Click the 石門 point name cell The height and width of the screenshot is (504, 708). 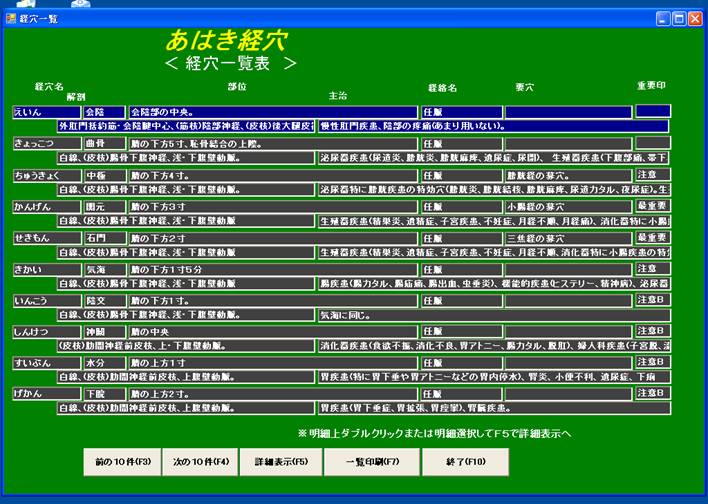(x=104, y=238)
